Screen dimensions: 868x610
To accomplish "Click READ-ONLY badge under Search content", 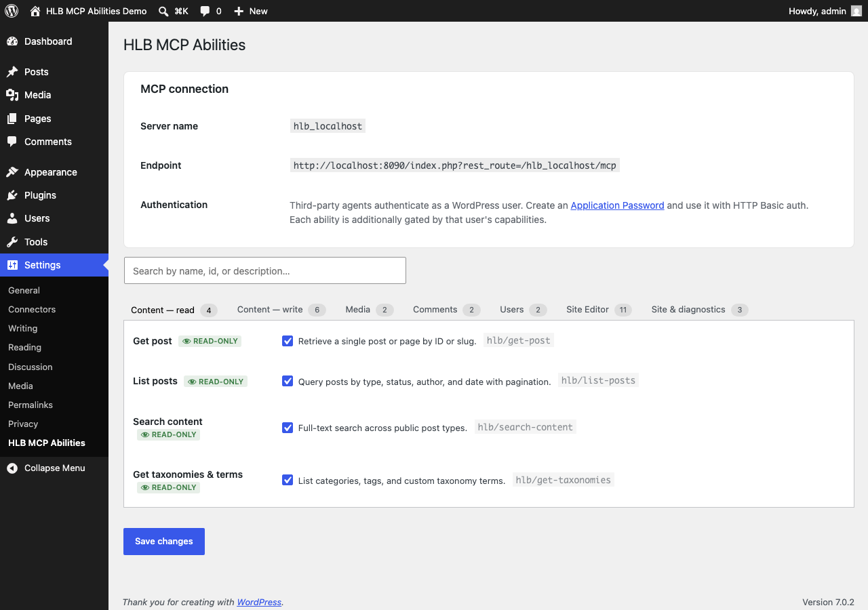I will (168, 434).
